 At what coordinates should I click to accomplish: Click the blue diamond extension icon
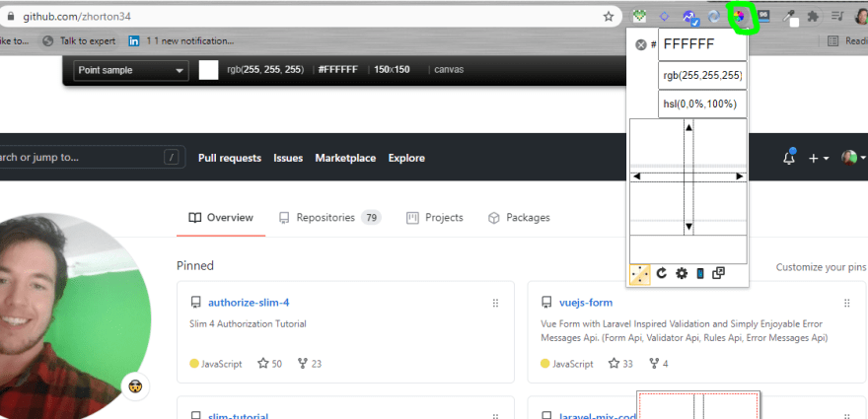pos(665,17)
